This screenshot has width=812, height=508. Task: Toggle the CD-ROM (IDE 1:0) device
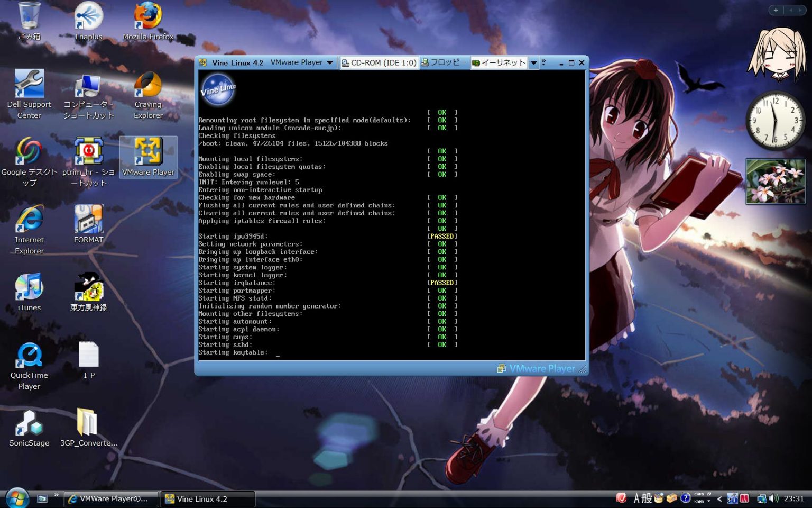[x=379, y=62]
